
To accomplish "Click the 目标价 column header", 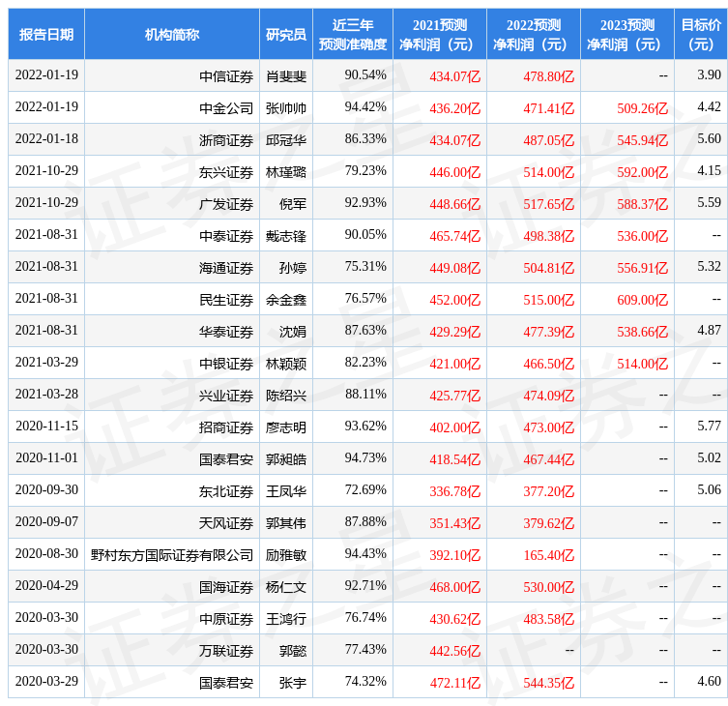I will pyautogui.click(x=701, y=35).
